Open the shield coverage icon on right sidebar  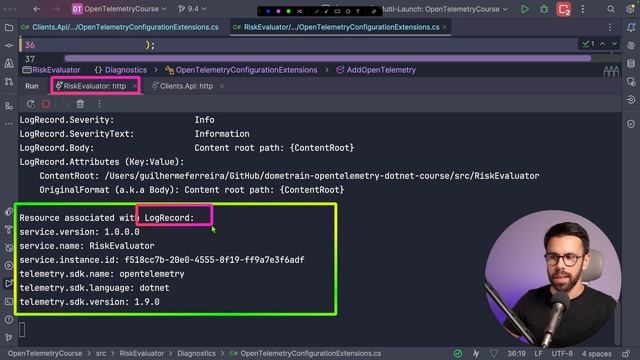[631, 124]
